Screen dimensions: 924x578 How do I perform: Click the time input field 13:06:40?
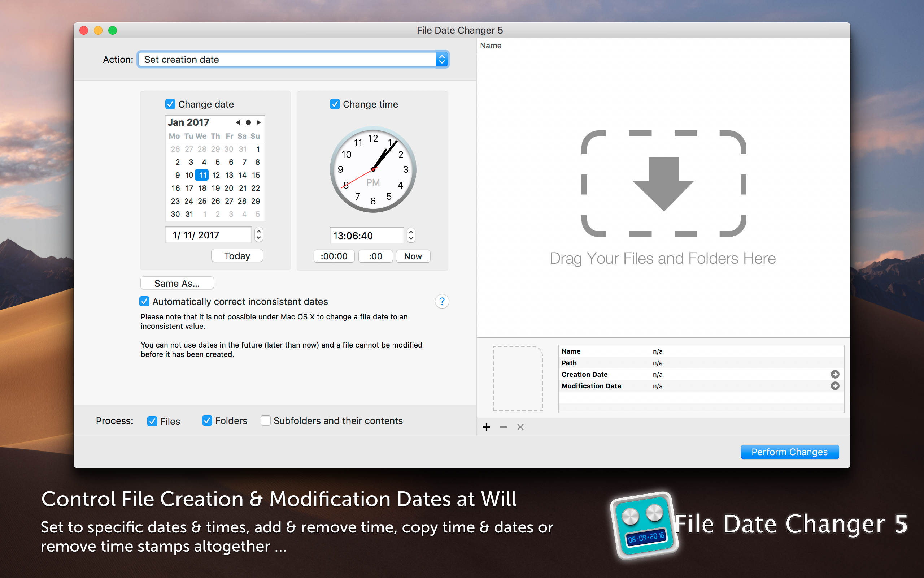367,236
